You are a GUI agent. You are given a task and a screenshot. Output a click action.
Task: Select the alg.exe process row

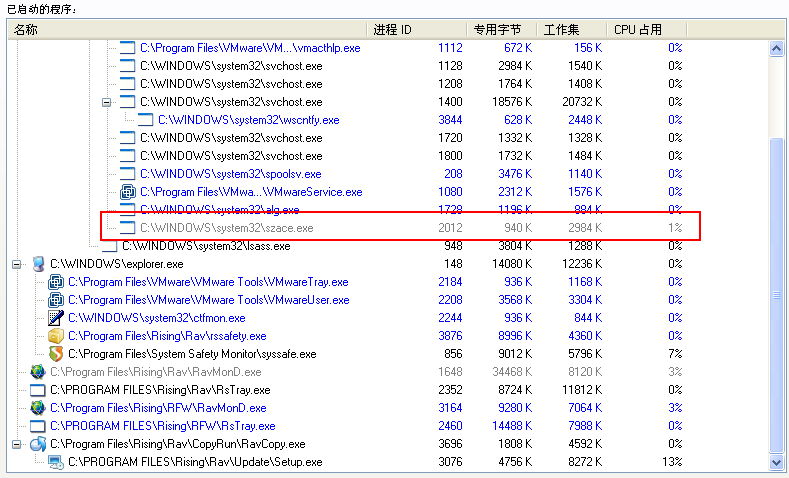coord(400,209)
